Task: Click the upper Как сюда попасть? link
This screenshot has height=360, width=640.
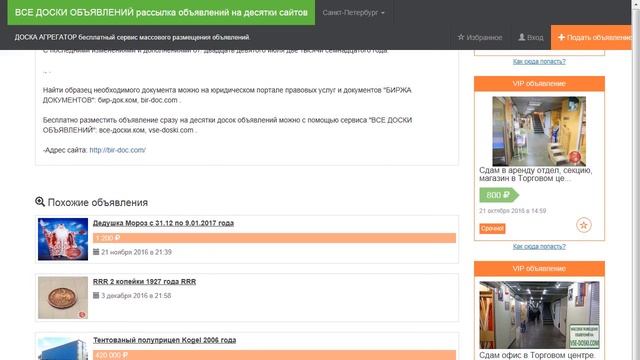Action: click(539, 61)
